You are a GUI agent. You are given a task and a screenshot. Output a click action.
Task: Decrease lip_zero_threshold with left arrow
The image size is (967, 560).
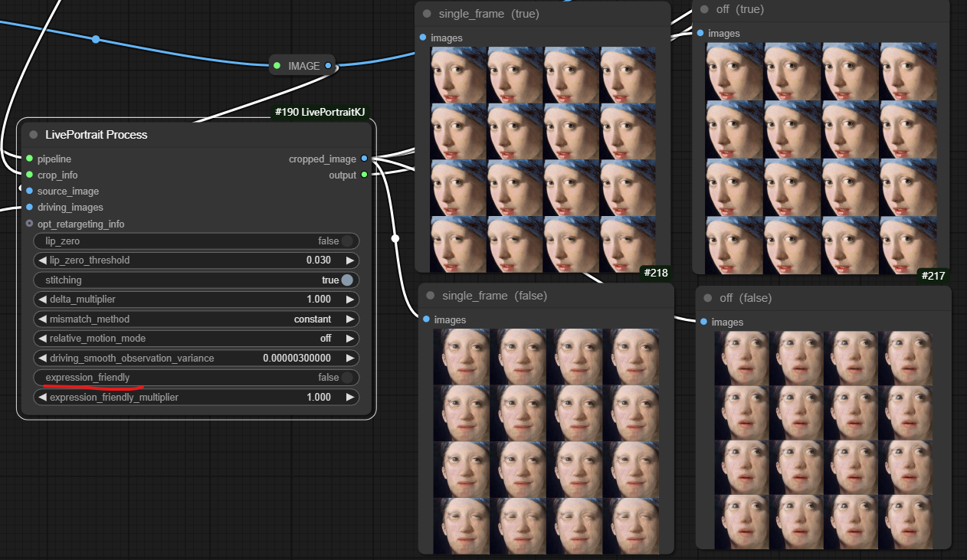(43, 260)
